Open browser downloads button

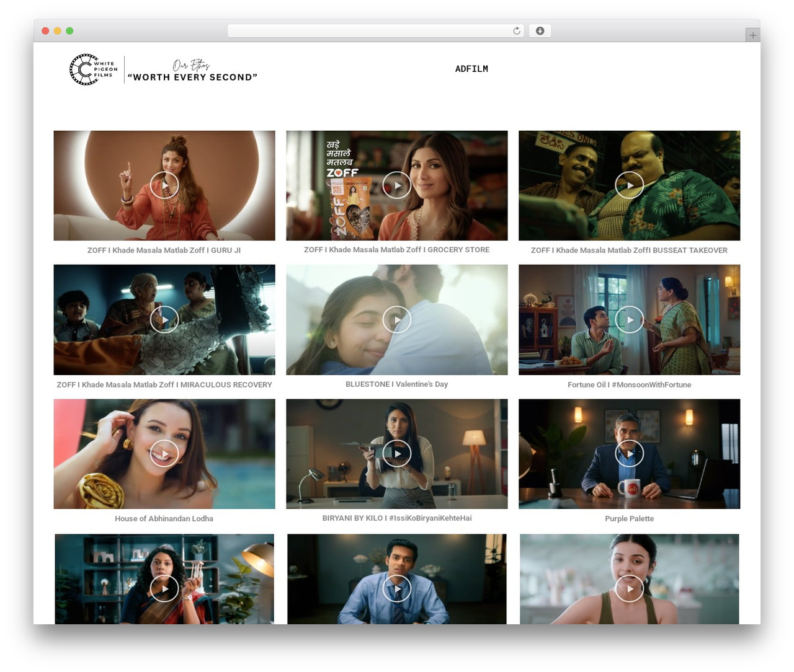point(540,31)
